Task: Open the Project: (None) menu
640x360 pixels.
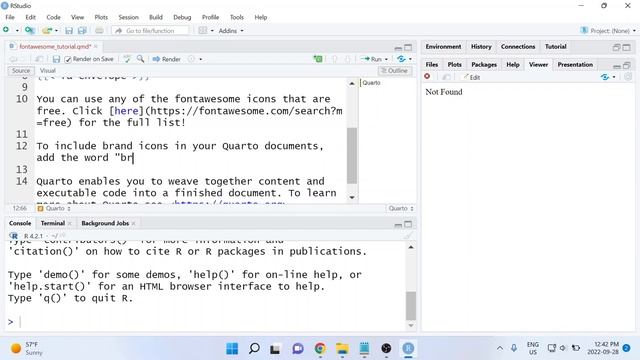Action: point(608,31)
